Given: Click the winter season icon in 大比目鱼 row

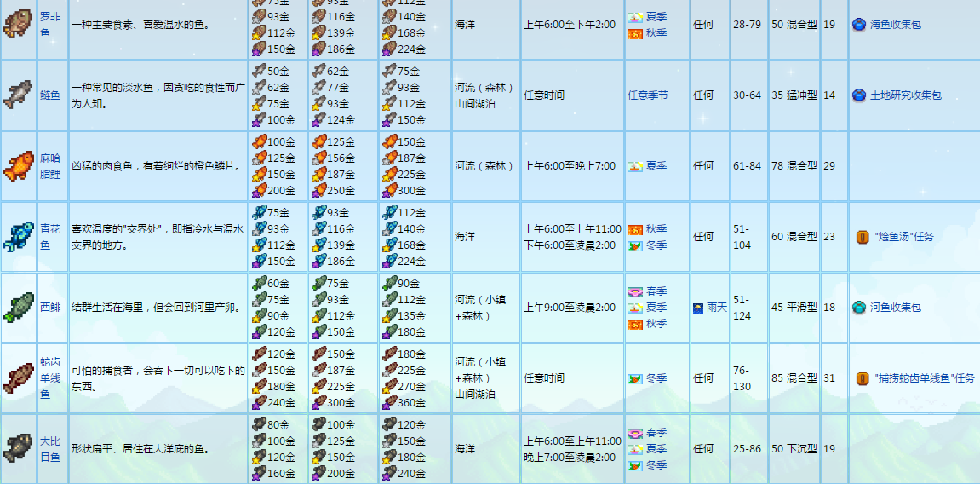Looking at the screenshot, I should tap(635, 465).
